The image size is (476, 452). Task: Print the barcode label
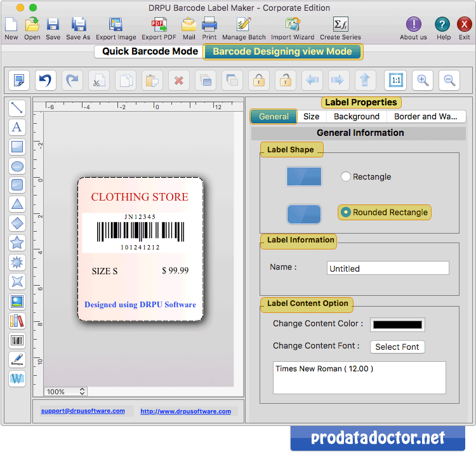coord(209,29)
